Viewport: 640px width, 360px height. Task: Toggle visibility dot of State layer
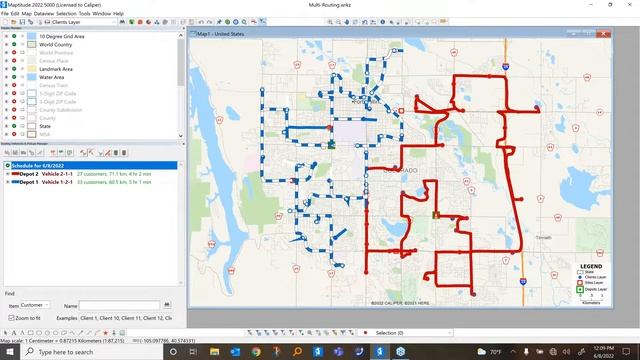tap(14, 126)
